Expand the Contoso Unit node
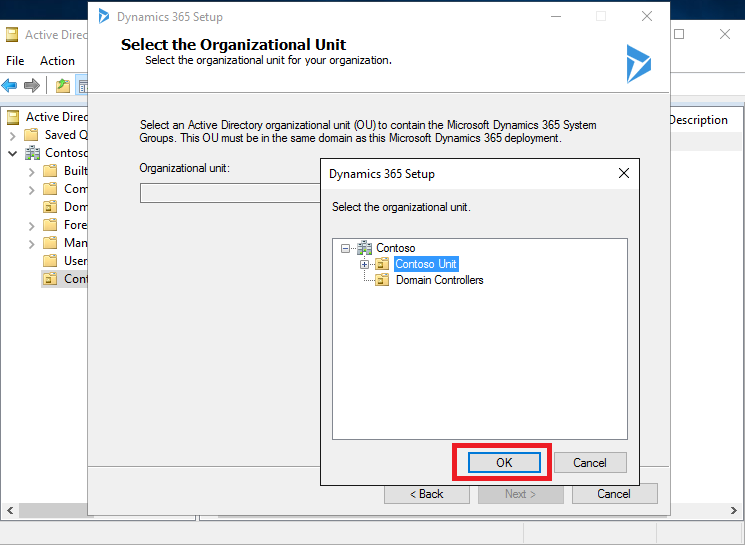Viewport: 745px width, 545px height. pyautogui.click(x=364, y=264)
